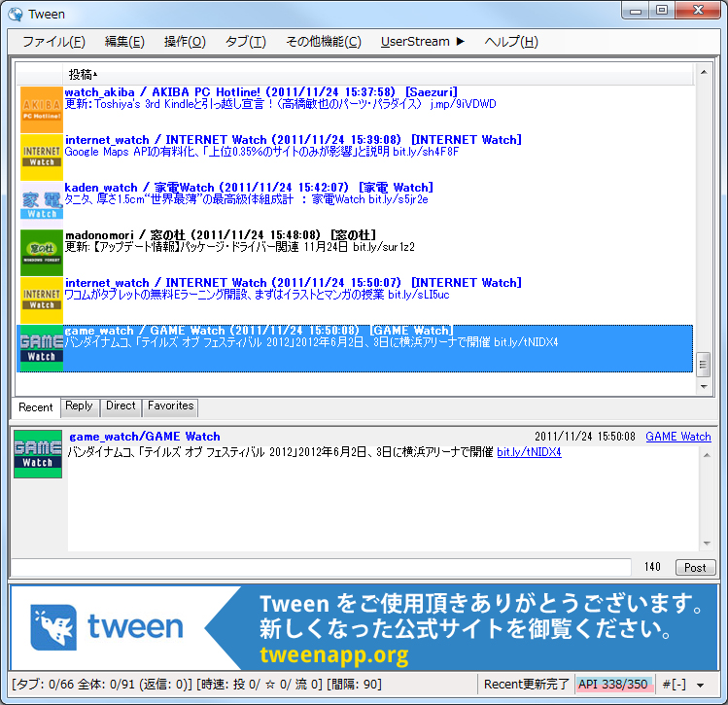Open the 操作(O) menu
The image size is (728, 705).
coord(185,42)
